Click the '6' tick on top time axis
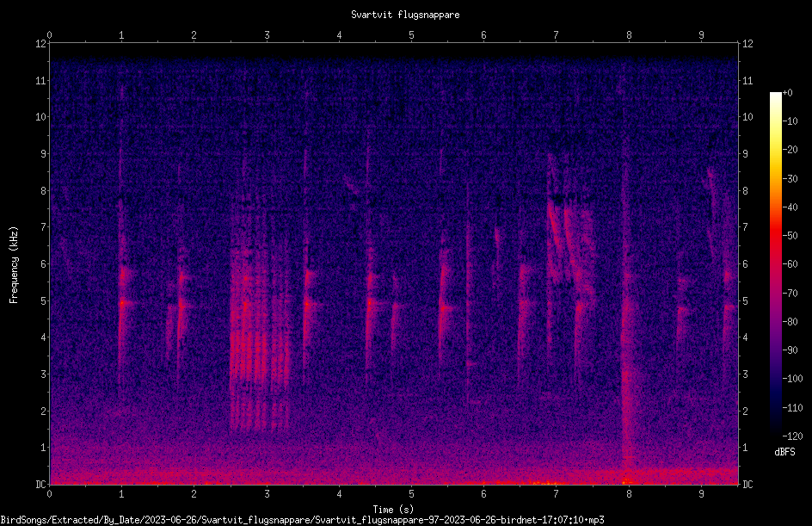812x526 pixels. tap(483, 34)
